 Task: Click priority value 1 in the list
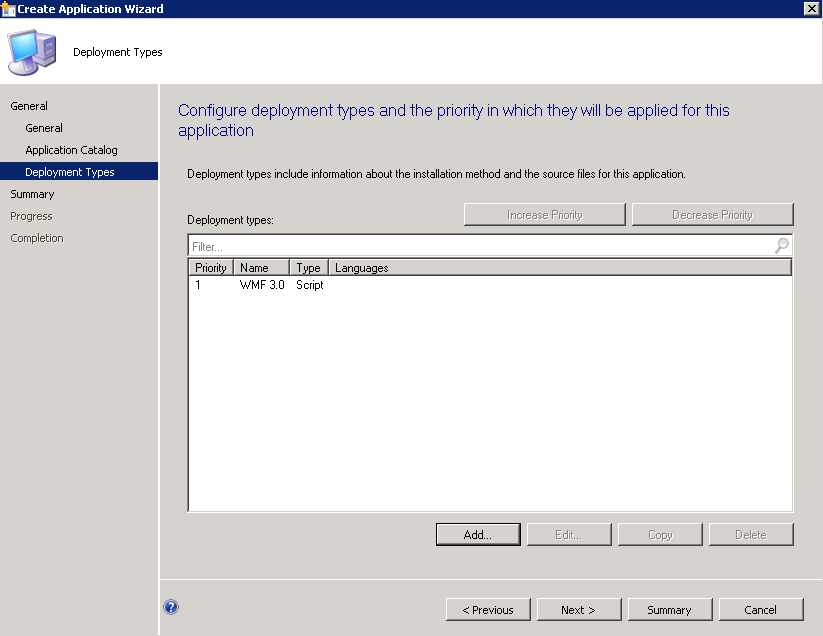click(198, 285)
